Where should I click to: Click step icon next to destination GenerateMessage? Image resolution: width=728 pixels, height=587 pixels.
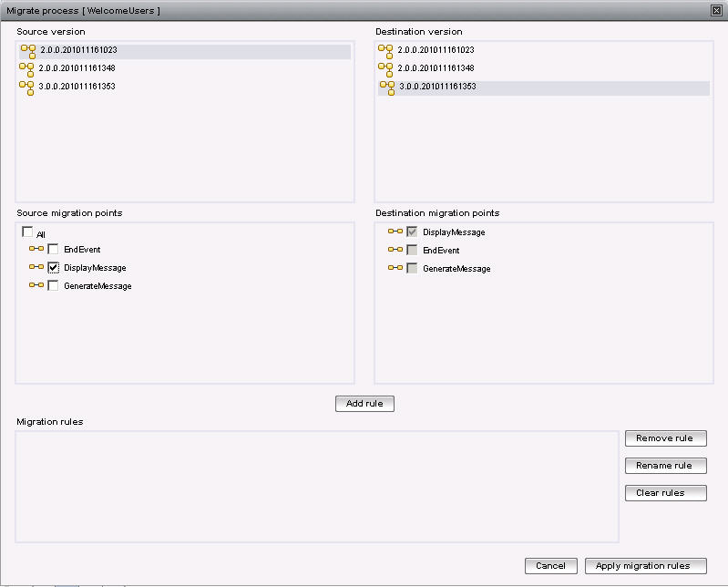coord(395,267)
